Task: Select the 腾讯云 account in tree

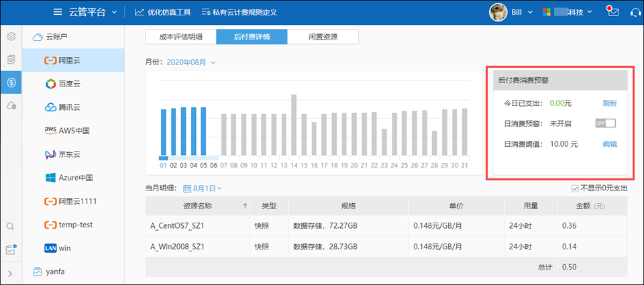Action: (72, 107)
